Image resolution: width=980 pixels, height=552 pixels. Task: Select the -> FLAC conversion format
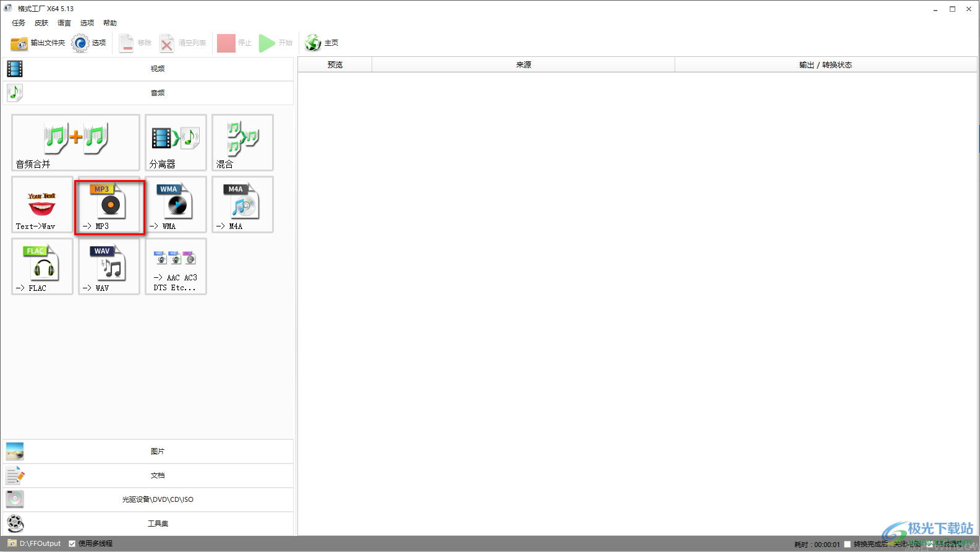42,267
